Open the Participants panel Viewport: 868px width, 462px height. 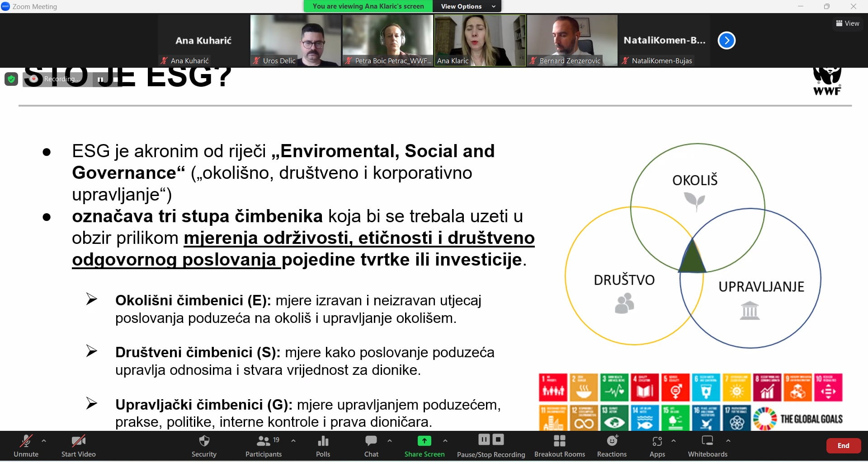click(263, 445)
